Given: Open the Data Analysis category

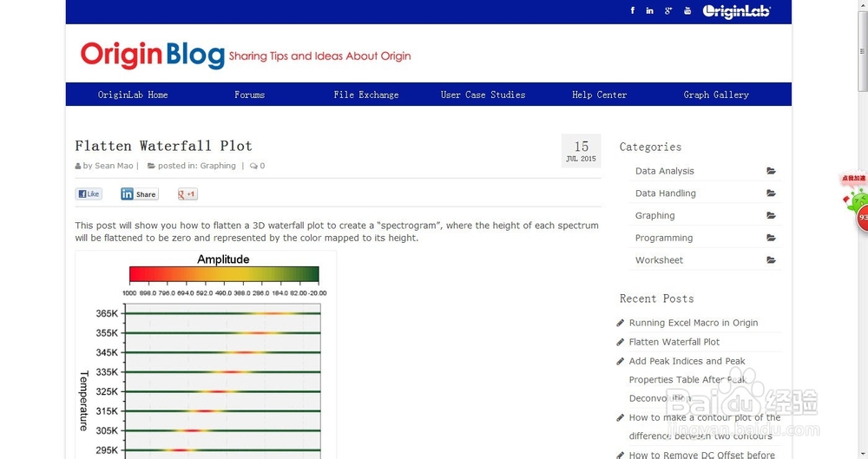Looking at the screenshot, I should point(664,171).
